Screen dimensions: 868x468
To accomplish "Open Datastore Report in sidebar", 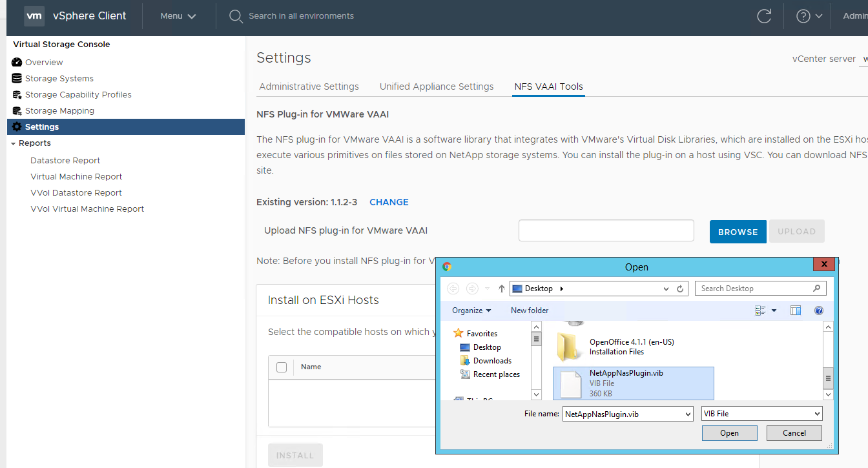I will [x=65, y=161].
